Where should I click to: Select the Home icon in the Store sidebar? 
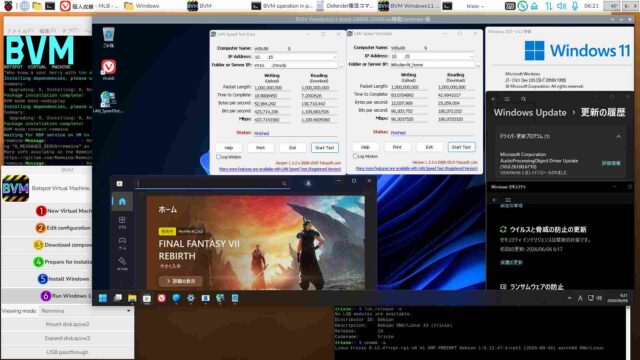(x=122, y=201)
